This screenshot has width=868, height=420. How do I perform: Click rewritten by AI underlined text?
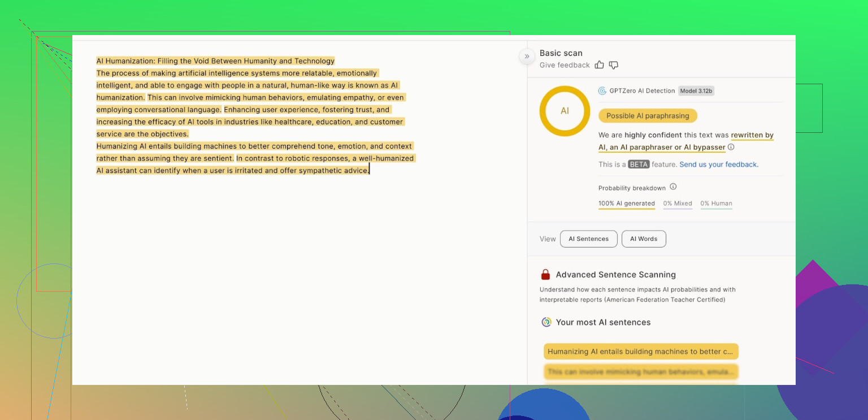[x=752, y=136]
